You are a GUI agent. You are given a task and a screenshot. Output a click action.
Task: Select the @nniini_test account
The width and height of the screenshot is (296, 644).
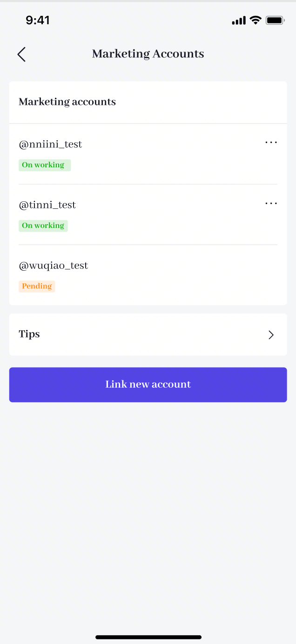tap(50, 144)
